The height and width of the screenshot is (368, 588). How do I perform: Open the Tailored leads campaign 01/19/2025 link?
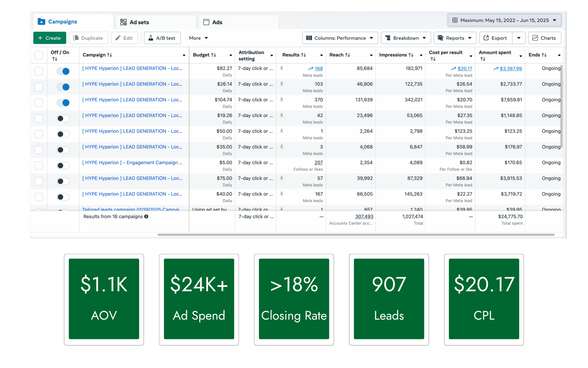(130, 209)
